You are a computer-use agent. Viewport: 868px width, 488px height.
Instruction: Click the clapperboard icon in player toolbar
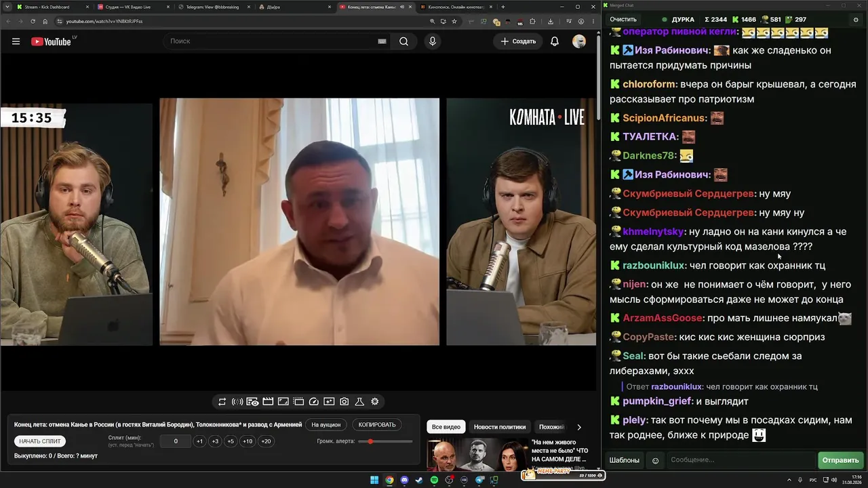[x=268, y=402]
